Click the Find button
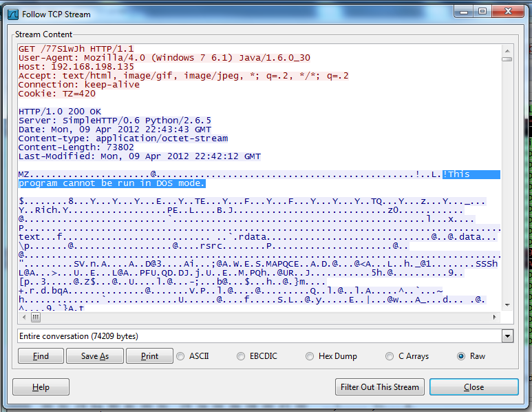532x412 pixels. point(41,356)
